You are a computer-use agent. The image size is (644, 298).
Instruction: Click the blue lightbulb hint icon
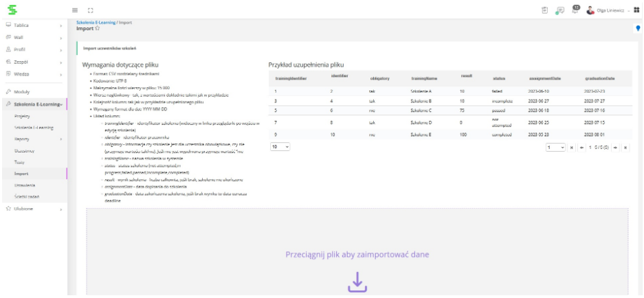click(638, 29)
